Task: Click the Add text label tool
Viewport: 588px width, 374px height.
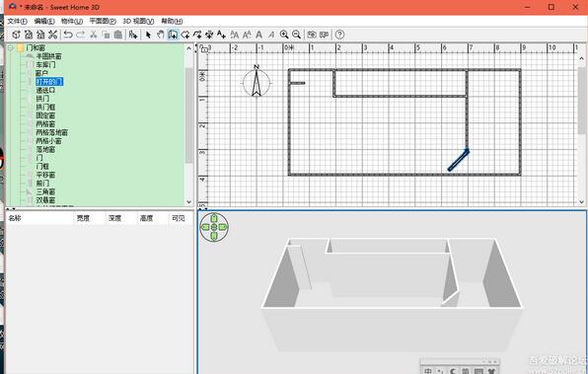Action: tap(221, 35)
